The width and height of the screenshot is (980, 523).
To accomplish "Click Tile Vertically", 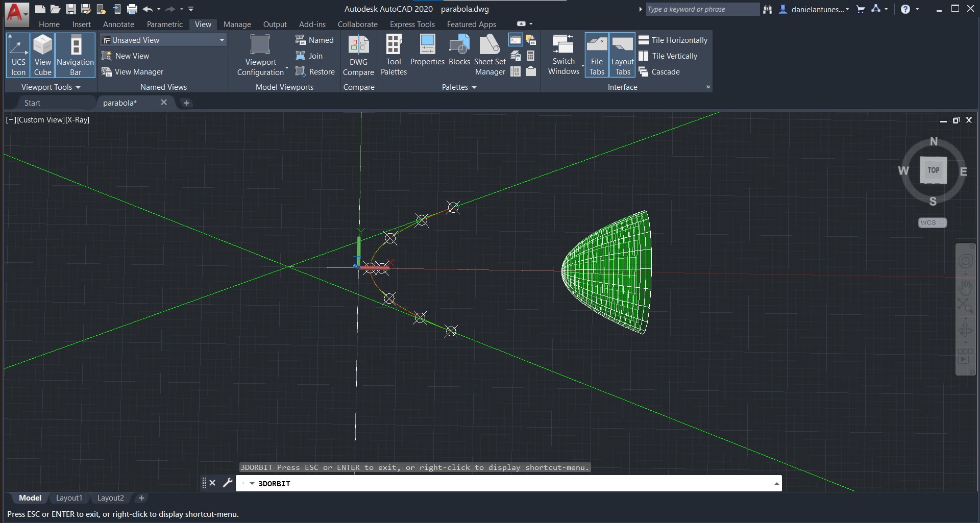I will pos(668,56).
